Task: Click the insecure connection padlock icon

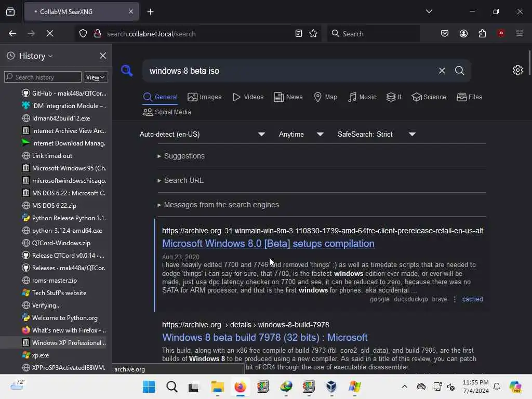Action: click(x=98, y=34)
